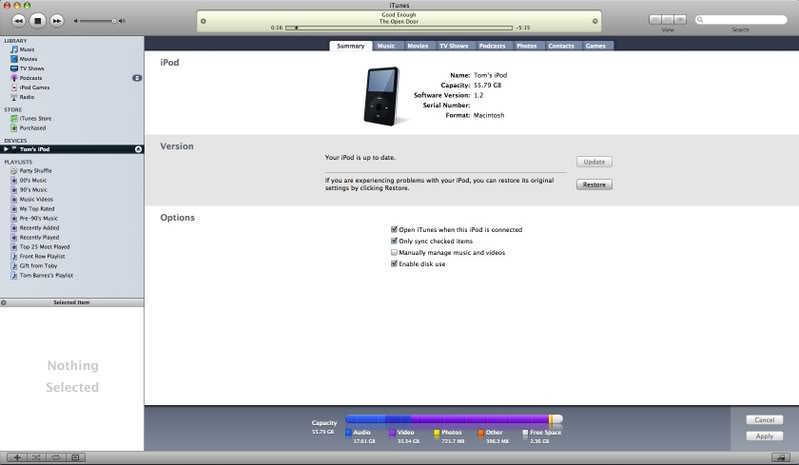Click icon at bottom right corner
This screenshot has width=799, height=465.
point(781,457)
